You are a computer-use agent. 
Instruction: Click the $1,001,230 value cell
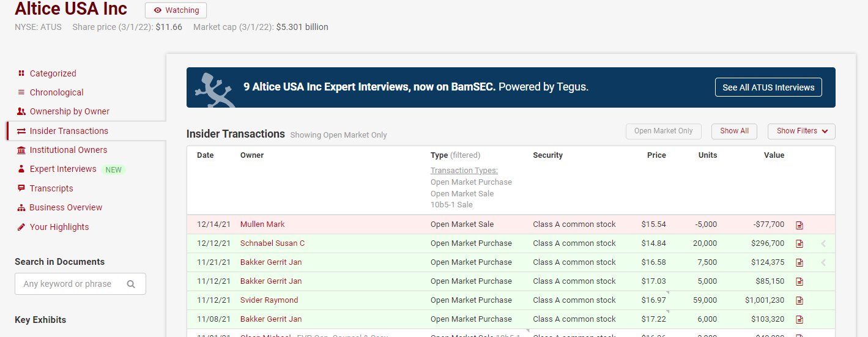click(765, 300)
